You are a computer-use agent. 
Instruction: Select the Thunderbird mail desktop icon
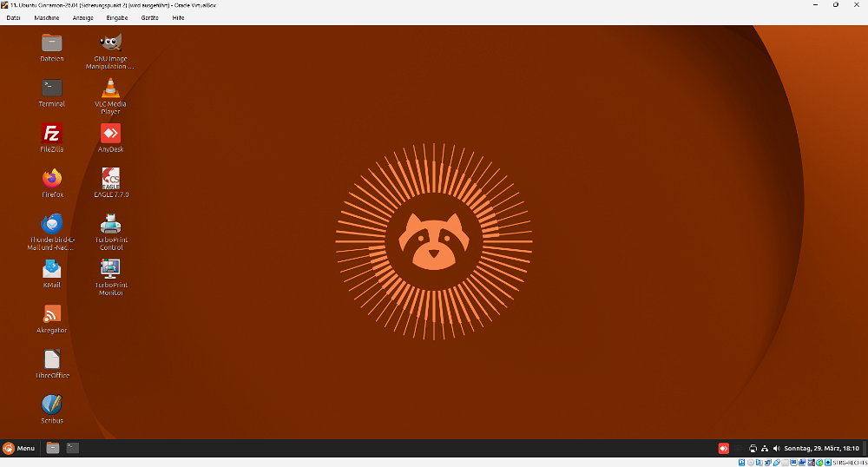[x=52, y=224]
